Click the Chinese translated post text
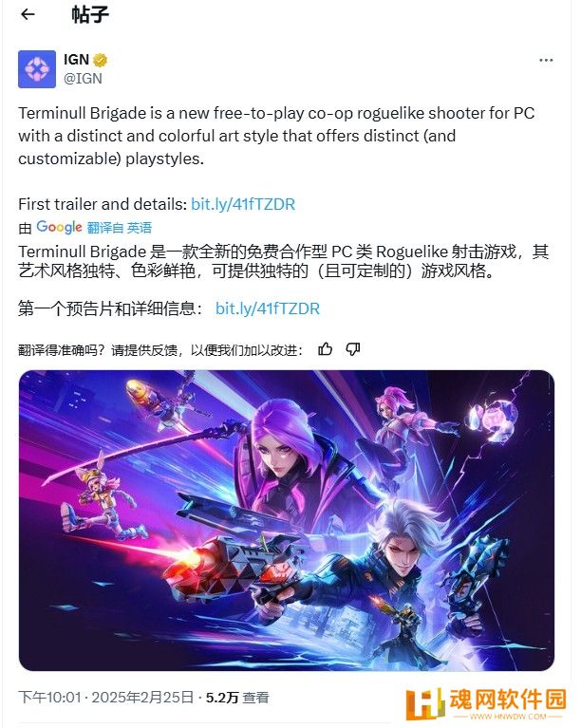 tap(284, 261)
